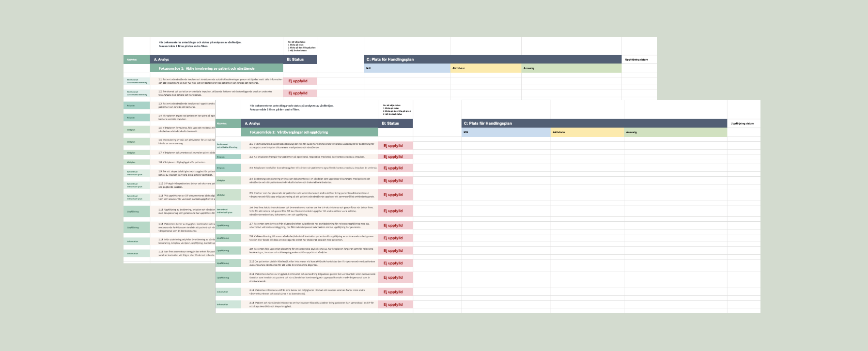The height and width of the screenshot is (351, 868).
Task: Open status dropdown for row 1.2 in Fokusområde 1 sheet
Action: [300, 93]
